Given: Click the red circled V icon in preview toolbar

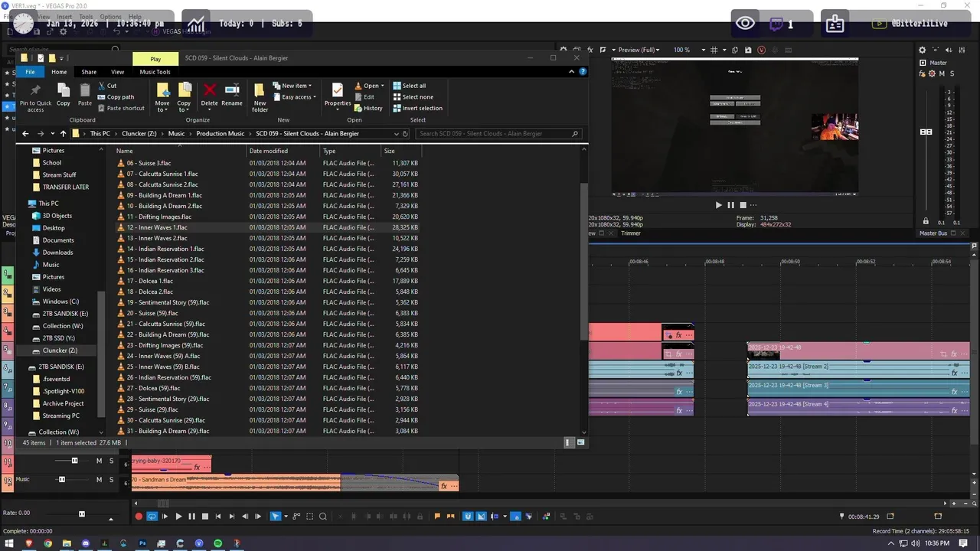Looking at the screenshot, I should 761,50.
